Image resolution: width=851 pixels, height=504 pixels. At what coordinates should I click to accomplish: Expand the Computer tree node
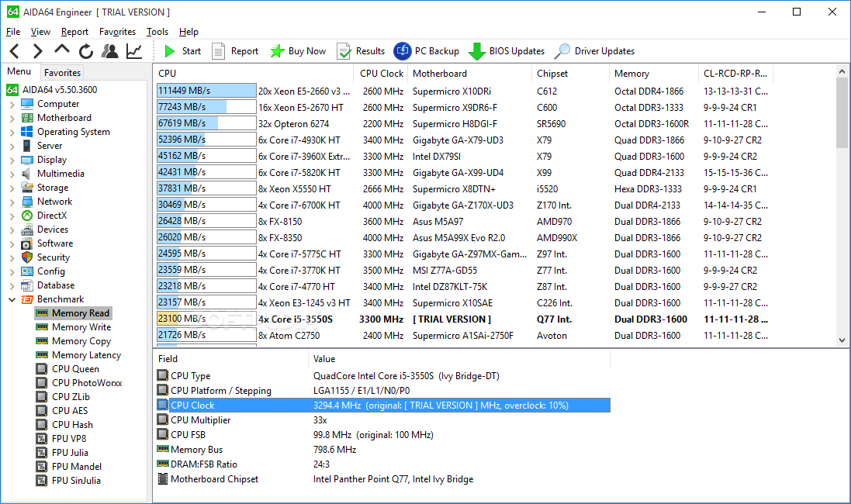[x=12, y=104]
